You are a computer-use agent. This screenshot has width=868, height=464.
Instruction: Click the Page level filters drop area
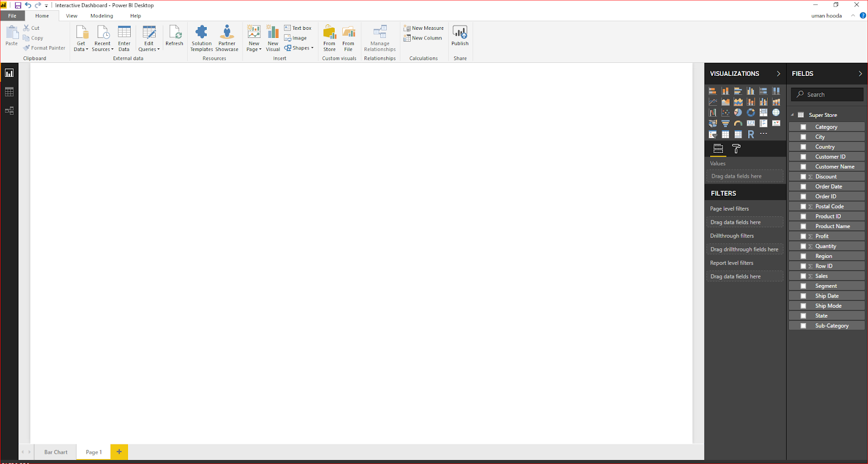click(745, 222)
